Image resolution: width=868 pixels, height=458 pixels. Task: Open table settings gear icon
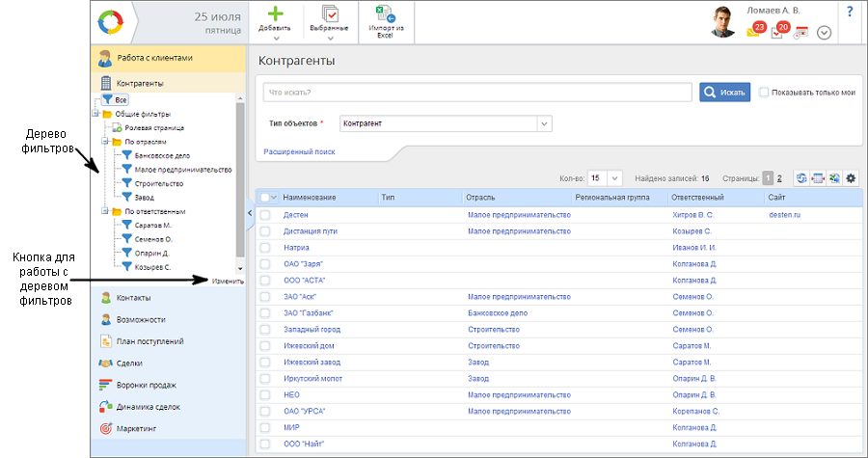tap(851, 177)
